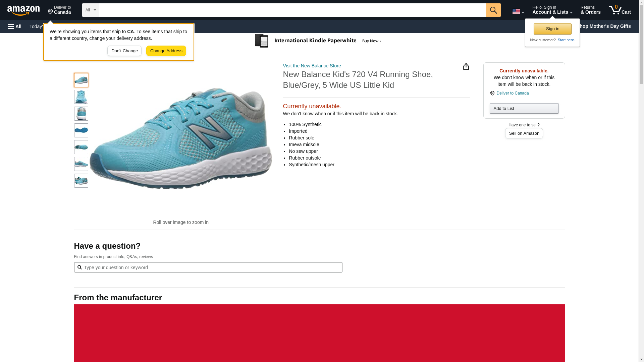Screen dimensions: 644x362
Task: Click the magnifying glass search button
Action: point(493,10)
